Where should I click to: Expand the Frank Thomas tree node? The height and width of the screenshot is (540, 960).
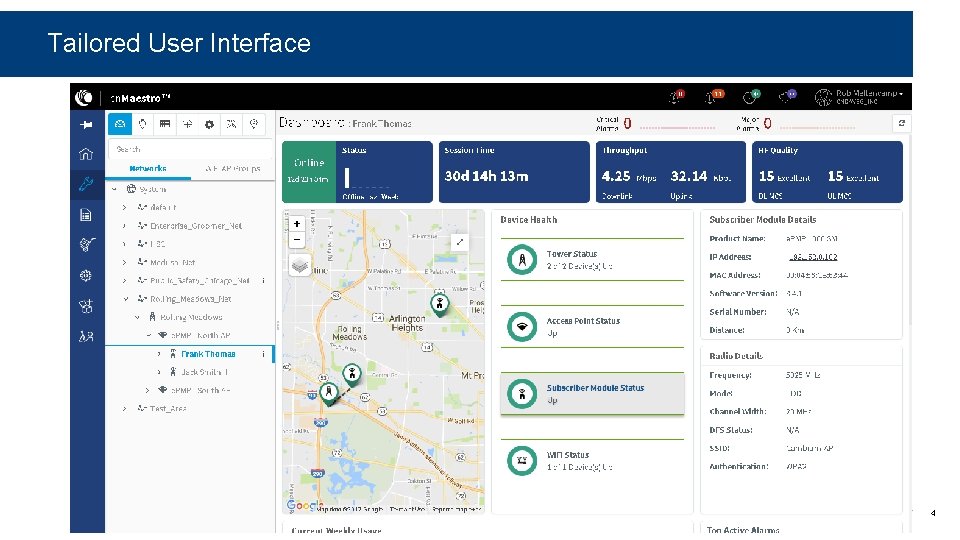click(159, 354)
